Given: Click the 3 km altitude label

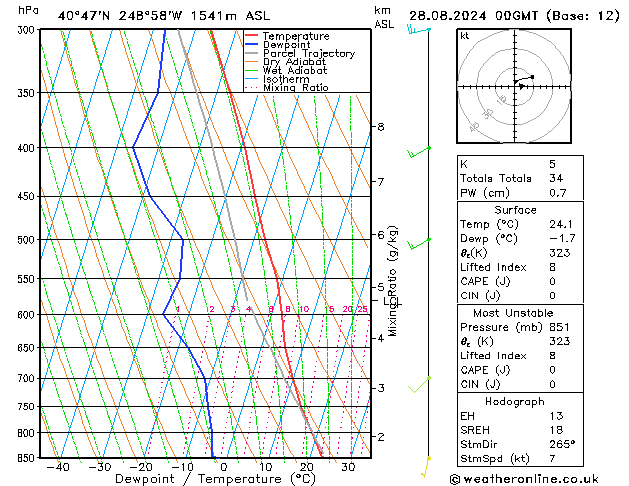Looking at the screenshot, I should click(x=381, y=388).
